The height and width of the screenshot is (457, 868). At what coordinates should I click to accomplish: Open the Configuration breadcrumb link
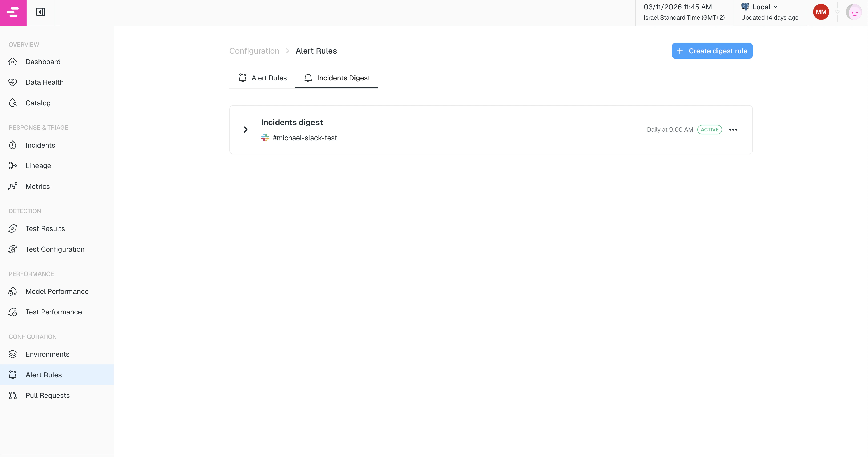pyautogui.click(x=254, y=51)
